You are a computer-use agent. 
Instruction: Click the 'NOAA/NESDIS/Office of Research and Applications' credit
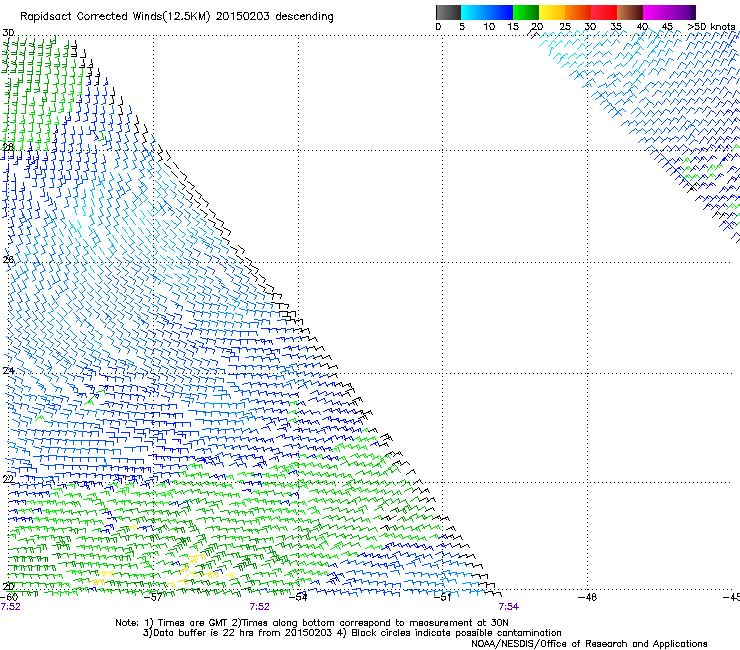[x=589, y=644]
